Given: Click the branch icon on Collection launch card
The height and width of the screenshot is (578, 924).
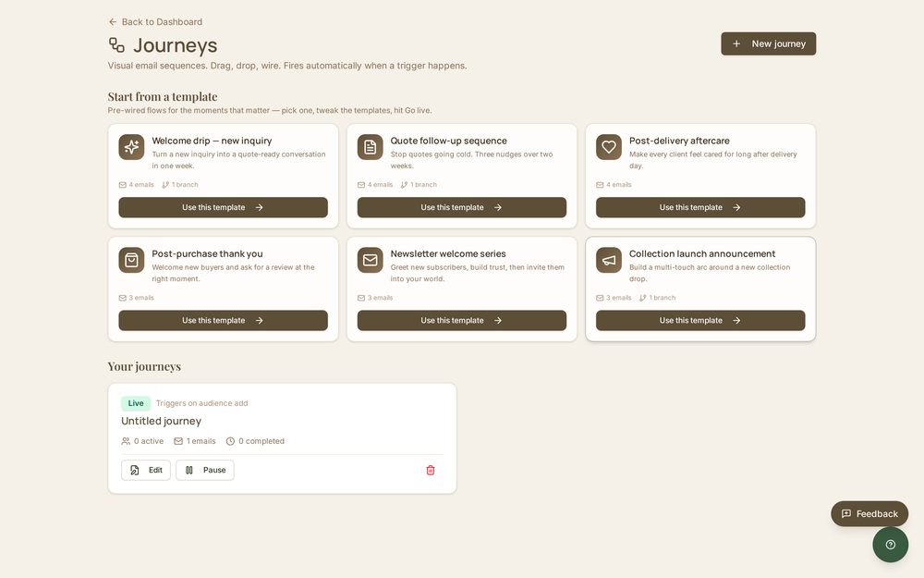Looking at the screenshot, I should pos(643,298).
